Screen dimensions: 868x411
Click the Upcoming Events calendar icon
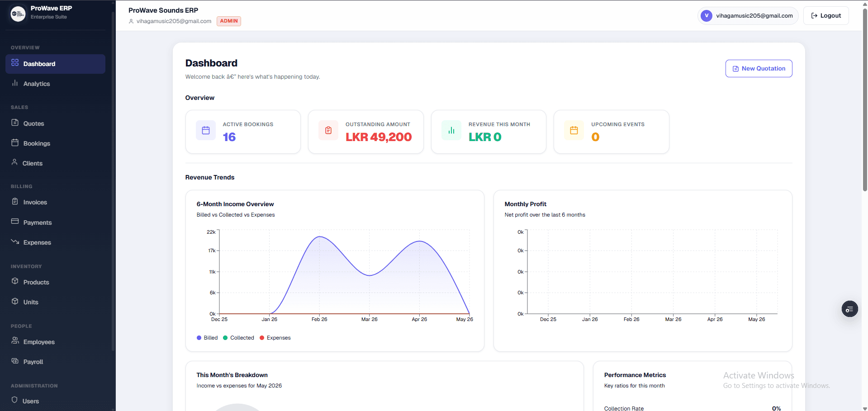point(574,130)
